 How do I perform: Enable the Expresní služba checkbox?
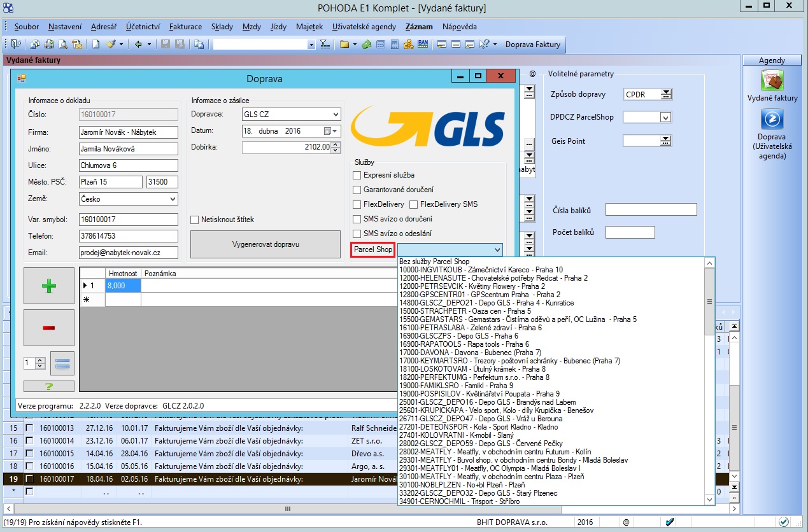click(x=357, y=175)
